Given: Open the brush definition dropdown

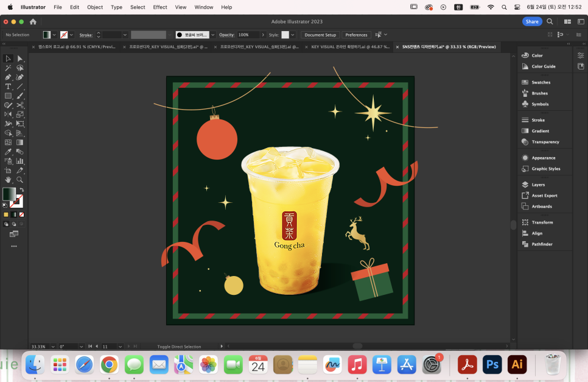Looking at the screenshot, I should pyautogui.click(x=213, y=35).
